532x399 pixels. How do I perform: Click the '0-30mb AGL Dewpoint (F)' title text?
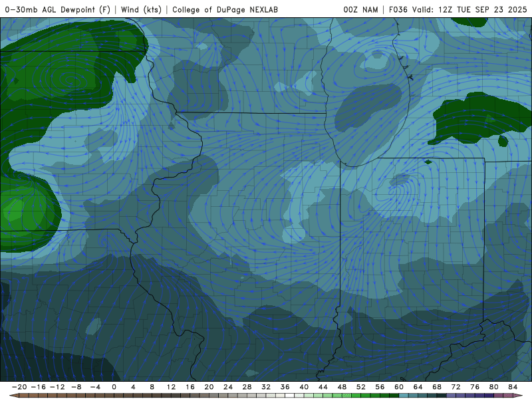point(57,9)
